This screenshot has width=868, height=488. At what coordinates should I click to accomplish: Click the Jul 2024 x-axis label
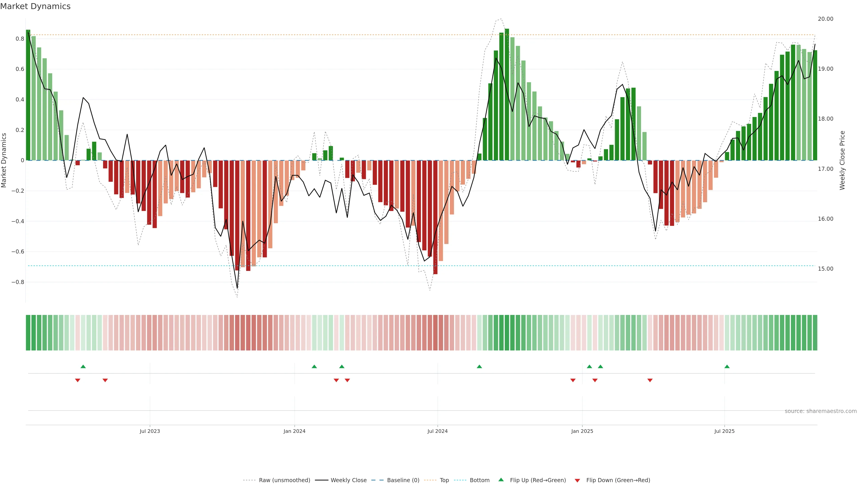point(437,431)
